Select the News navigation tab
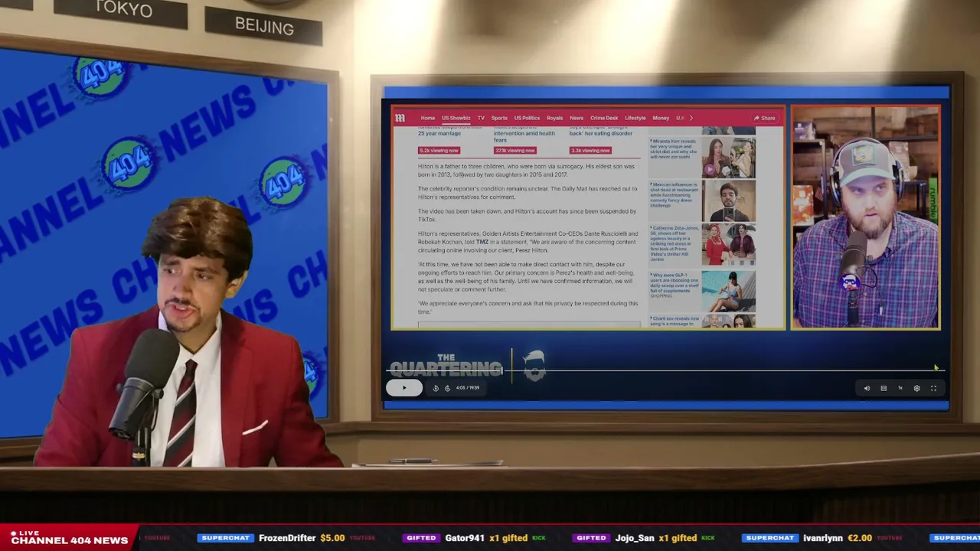This screenshot has height=551, width=980. (x=577, y=118)
